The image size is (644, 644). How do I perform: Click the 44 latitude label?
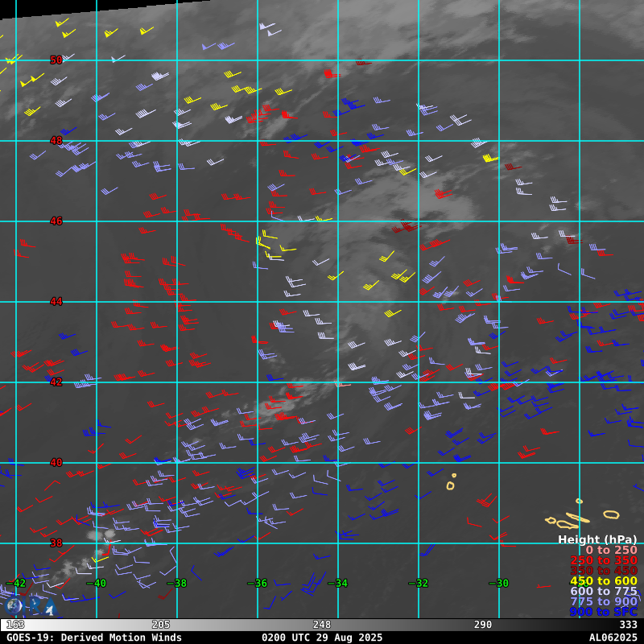tap(56, 302)
